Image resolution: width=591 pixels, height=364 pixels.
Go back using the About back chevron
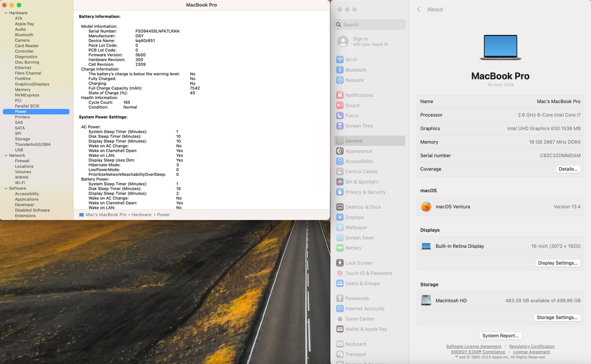(x=418, y=9)
